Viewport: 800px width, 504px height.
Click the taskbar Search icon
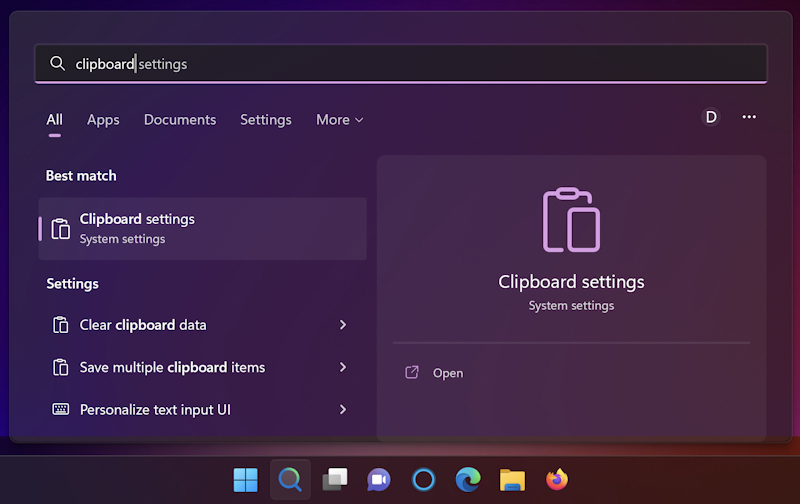(290, 480)
